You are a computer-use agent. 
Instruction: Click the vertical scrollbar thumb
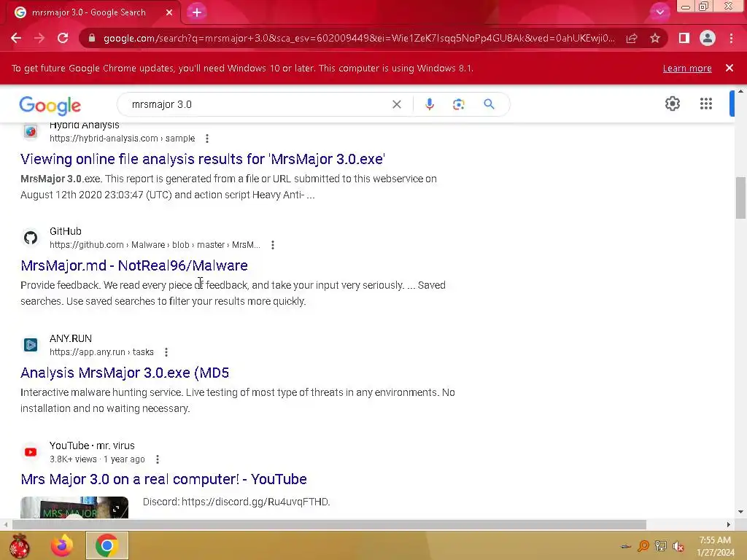[740, 198]
